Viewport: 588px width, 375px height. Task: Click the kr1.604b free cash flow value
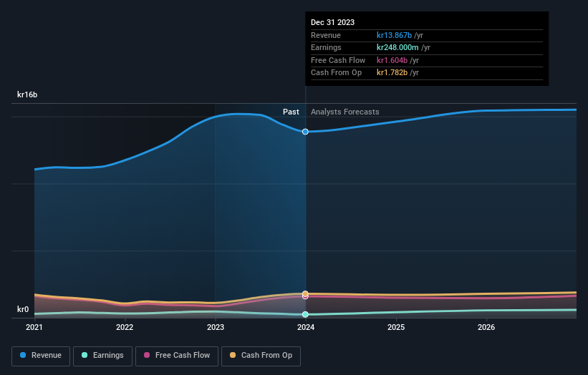pos(392,60)
